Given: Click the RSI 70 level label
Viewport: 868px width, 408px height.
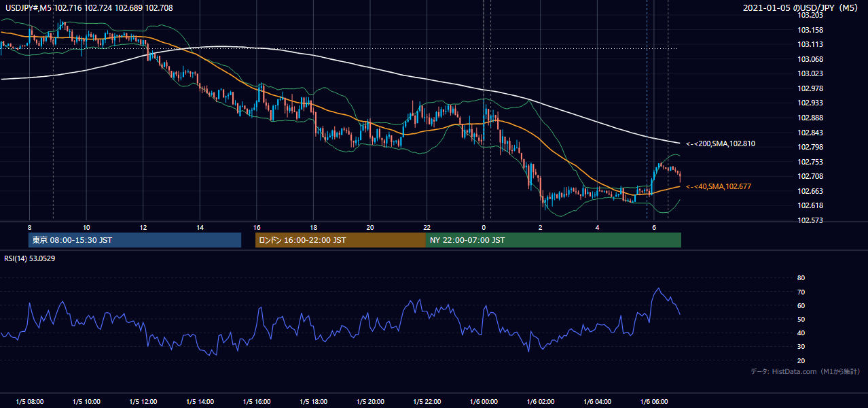Looking at the screenshot, I should 801,292.
